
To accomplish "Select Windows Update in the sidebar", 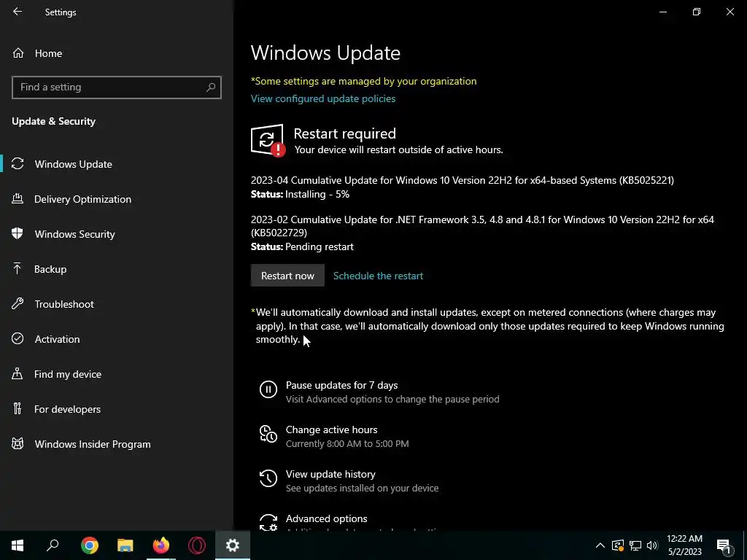I will pyautogui.click(x=74, y=164).
